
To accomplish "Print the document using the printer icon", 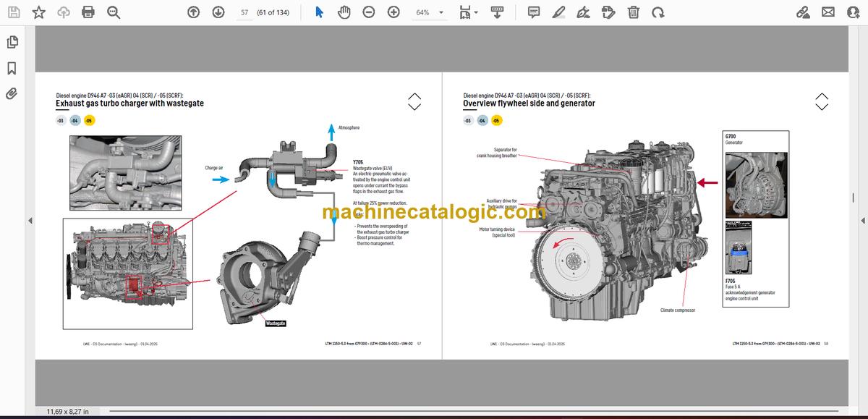I will point(88,12).
